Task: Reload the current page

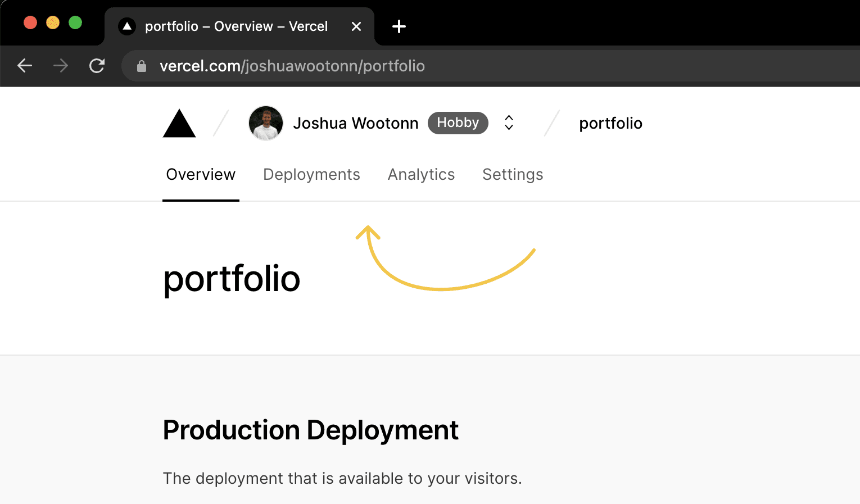Action: click(97, 66)
